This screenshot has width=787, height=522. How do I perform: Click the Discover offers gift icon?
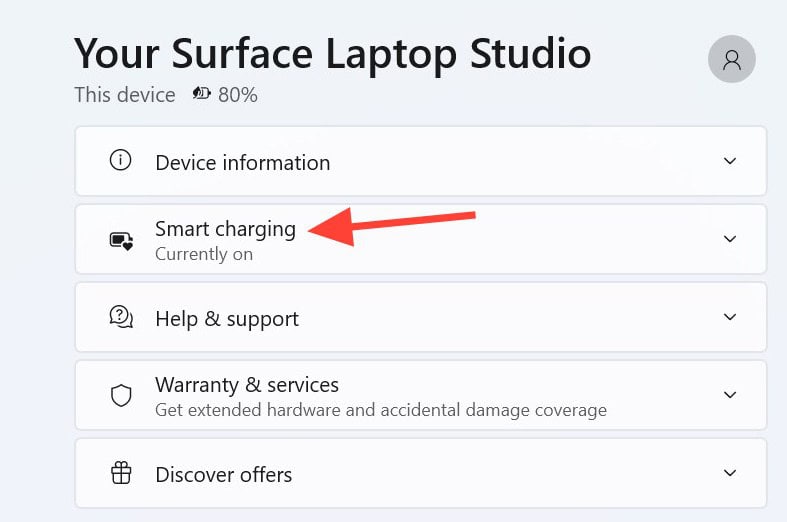(121, 473)
